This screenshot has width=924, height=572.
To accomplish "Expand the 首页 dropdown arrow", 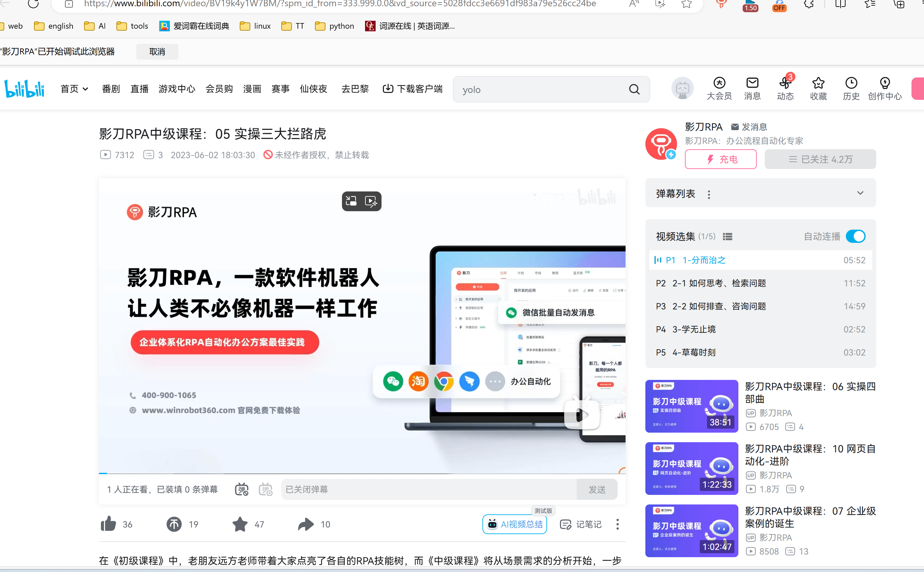I will pos(85,89).
